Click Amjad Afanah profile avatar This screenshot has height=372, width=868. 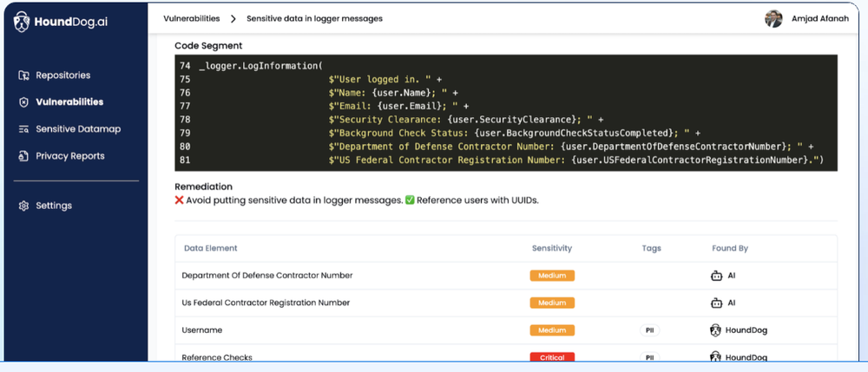coord(773,18)
